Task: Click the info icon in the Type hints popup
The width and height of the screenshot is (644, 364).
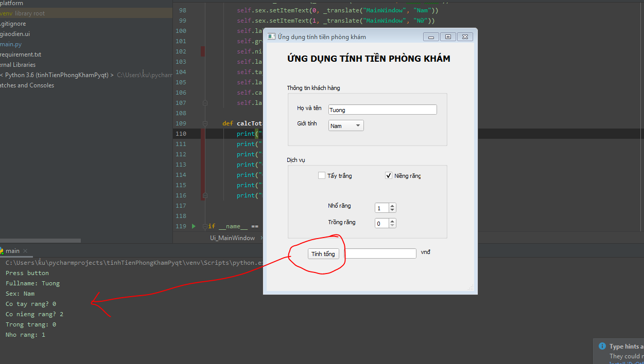Action: coord(602,347)
